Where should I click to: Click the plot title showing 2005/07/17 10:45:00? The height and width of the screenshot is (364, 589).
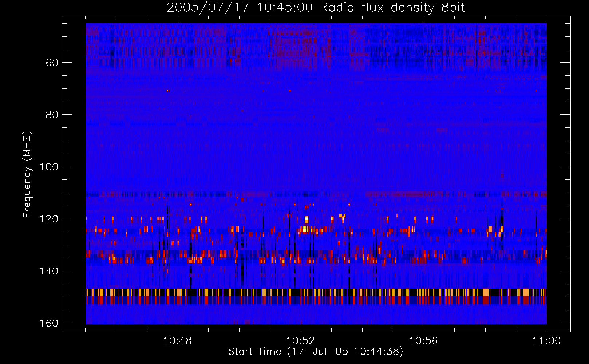click(x=316, y=8)
